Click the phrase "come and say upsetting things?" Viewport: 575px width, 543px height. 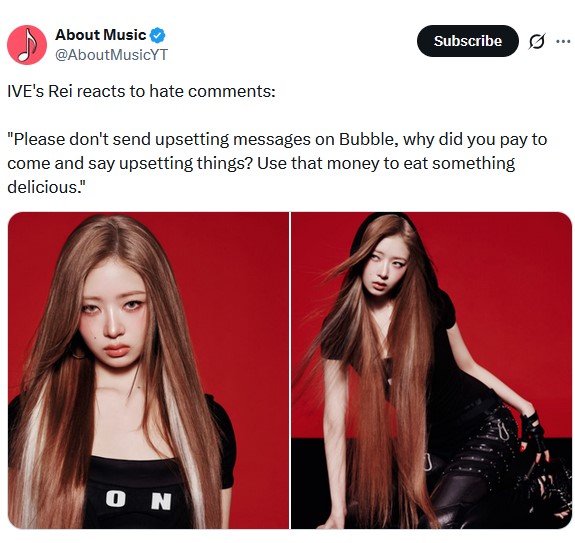tap(130, 164)
